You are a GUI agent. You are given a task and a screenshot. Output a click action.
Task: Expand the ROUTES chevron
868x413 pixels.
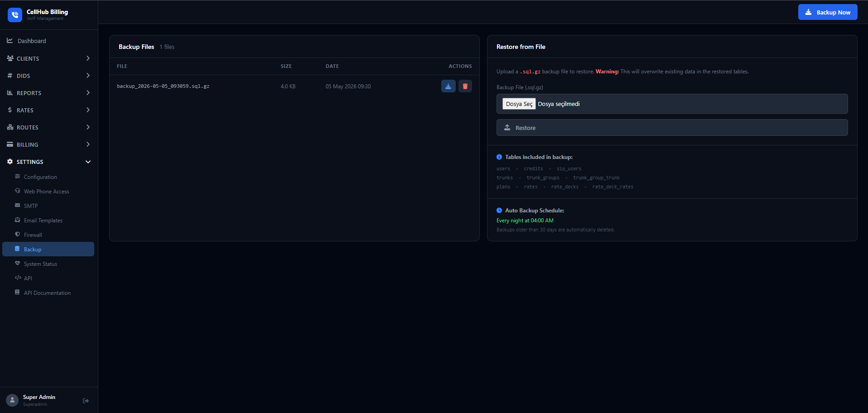(88, 127)
